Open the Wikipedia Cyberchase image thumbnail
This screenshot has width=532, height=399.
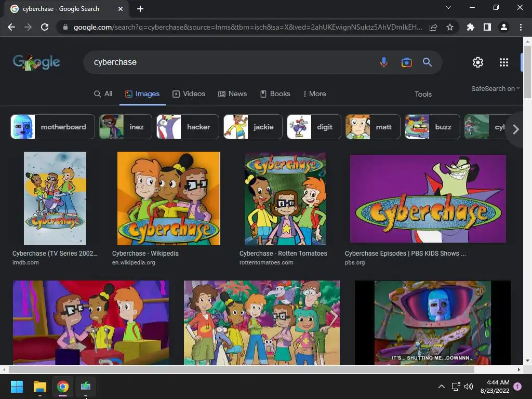[169, 198]
